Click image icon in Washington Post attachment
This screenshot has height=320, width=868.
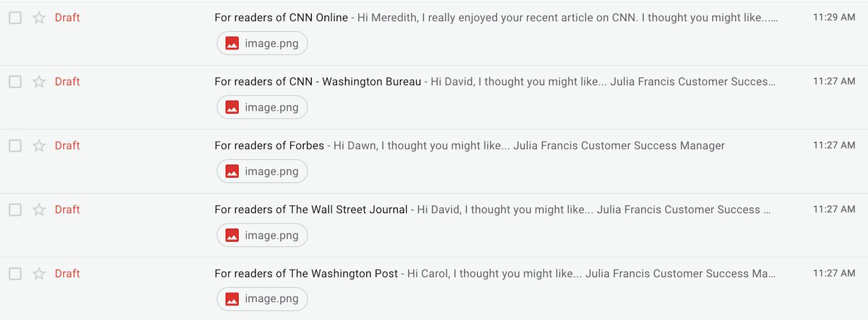232,299
